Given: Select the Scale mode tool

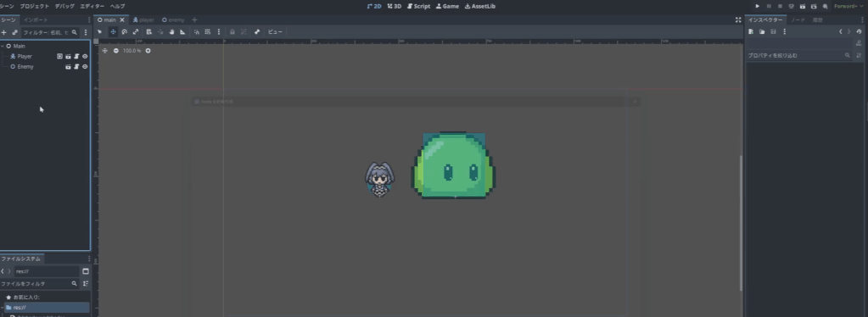Looking at the screenshot, I should pos(136,31).
